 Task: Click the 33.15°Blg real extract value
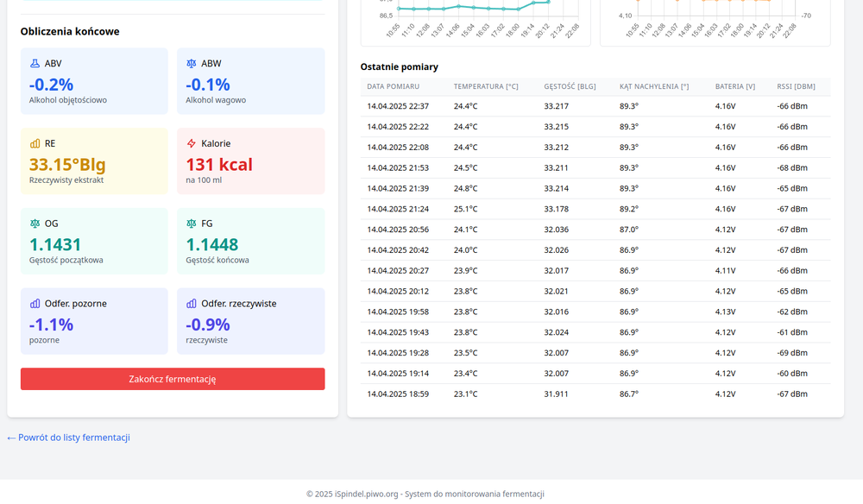pyautogui.click(x=66, y=164)
